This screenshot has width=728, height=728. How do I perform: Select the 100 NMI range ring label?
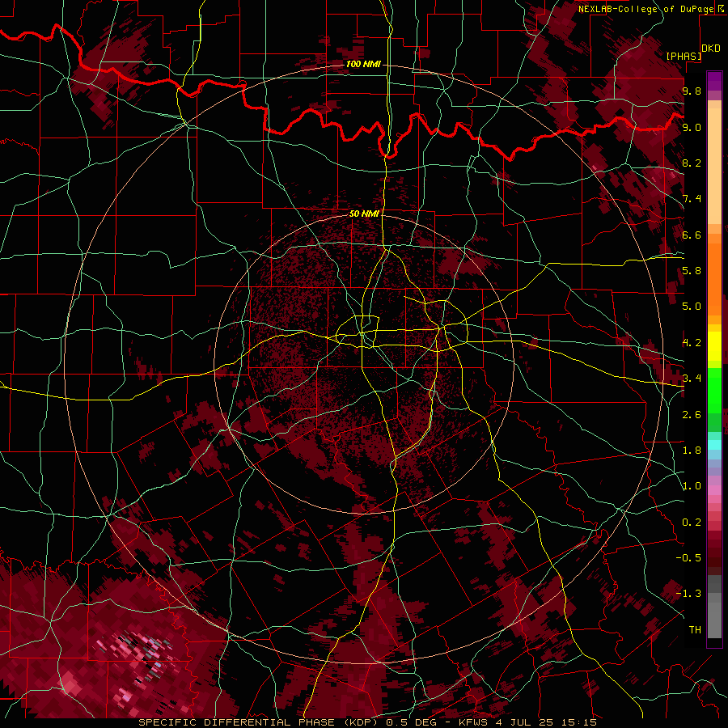coord(363,64)
